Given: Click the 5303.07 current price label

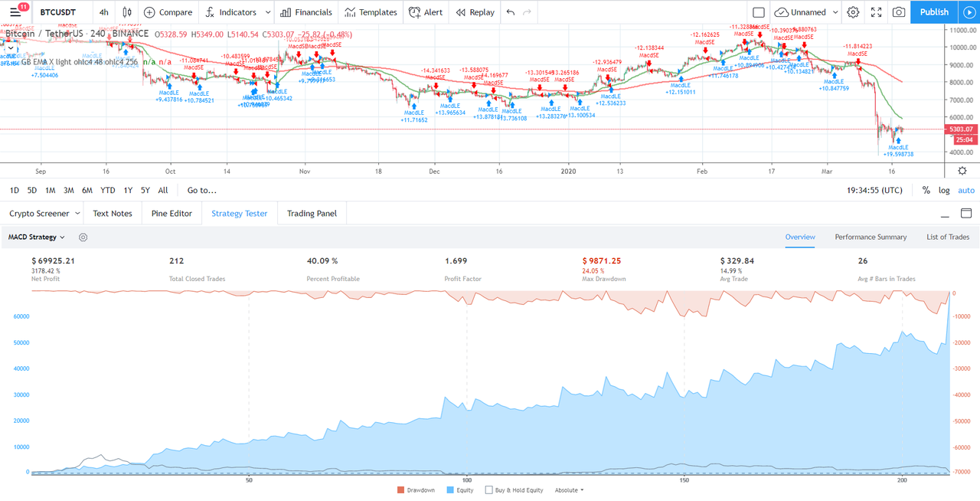Looking at the screenshot, I should coord(962,129).
